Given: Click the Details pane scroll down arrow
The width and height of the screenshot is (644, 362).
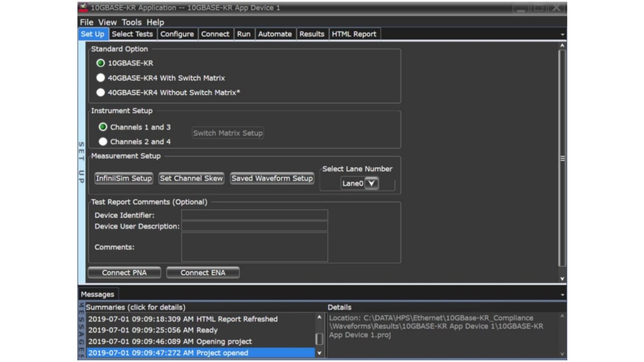Looking at the screenshot, I should tap(562, 354).
